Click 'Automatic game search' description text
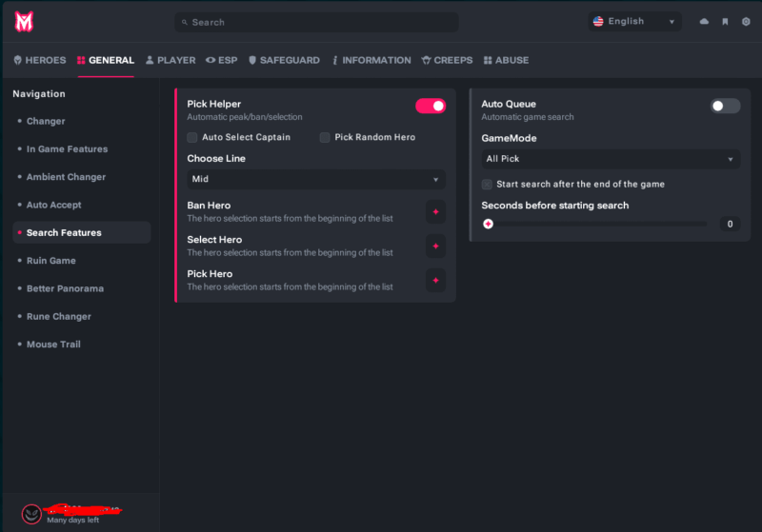Screen dimensions: 762x532 [528, 117]
